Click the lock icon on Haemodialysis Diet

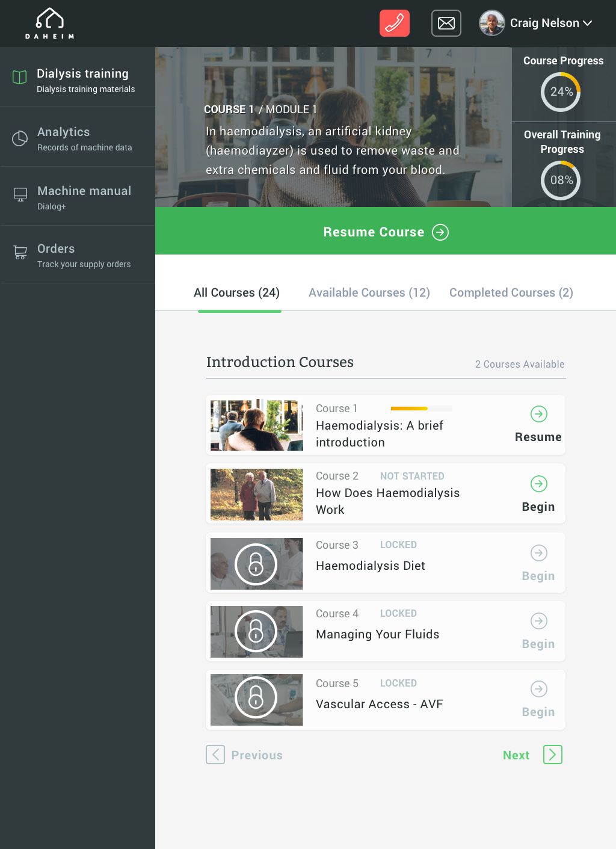tap(256, 563)
